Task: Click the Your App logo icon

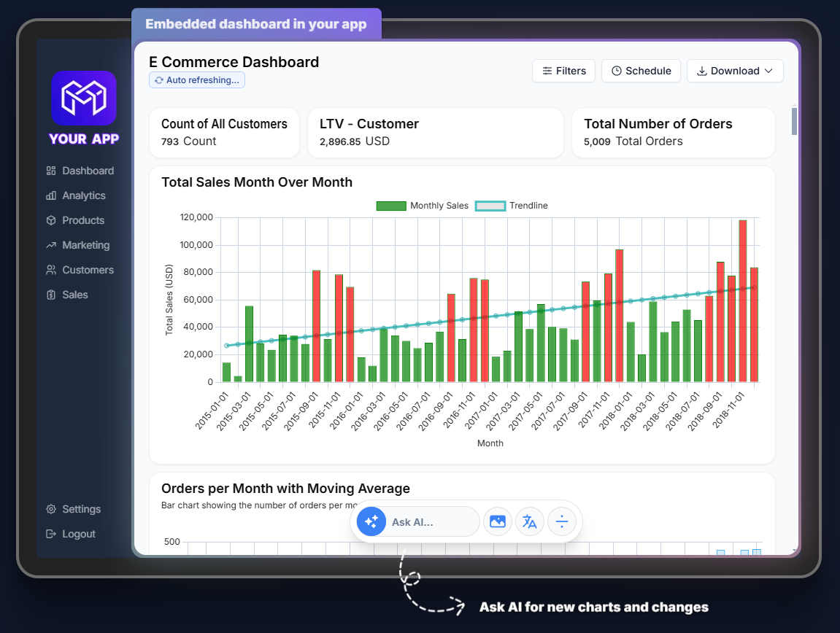Action: point(83,98)
